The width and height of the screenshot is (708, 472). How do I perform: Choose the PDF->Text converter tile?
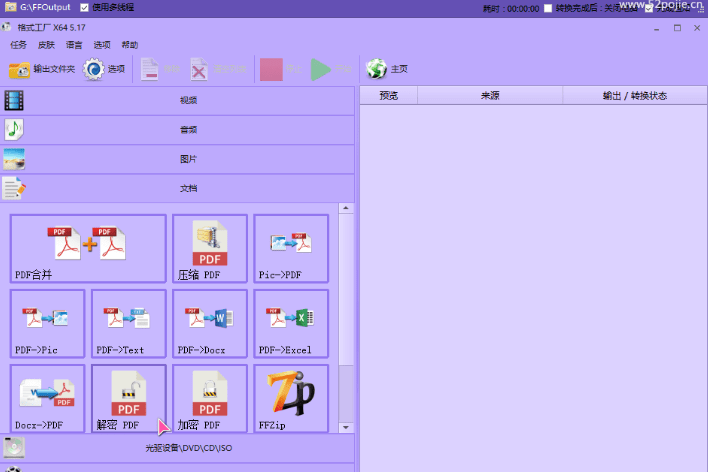[x=128, y=323]
